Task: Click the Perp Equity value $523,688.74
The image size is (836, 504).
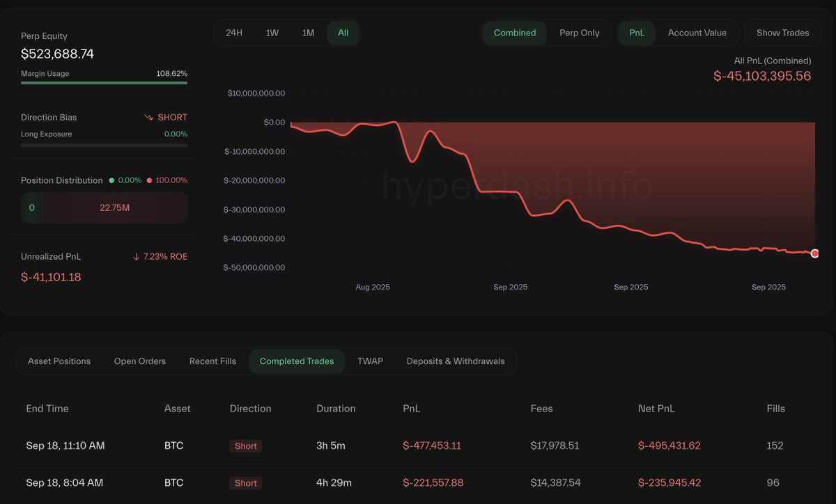Action: pos(57,54)
